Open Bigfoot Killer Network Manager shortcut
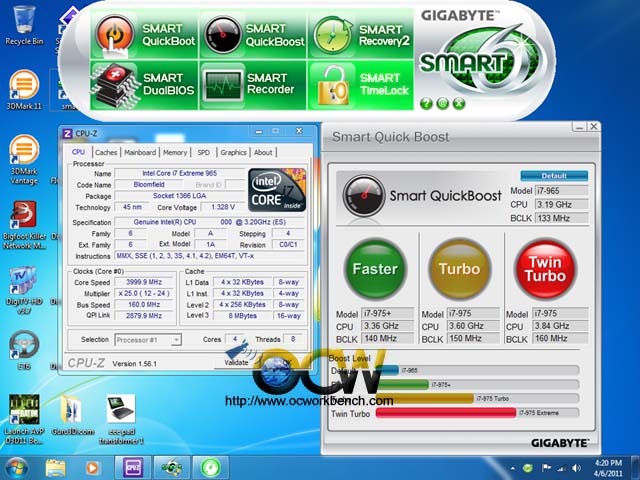 (x=24, y=224)
